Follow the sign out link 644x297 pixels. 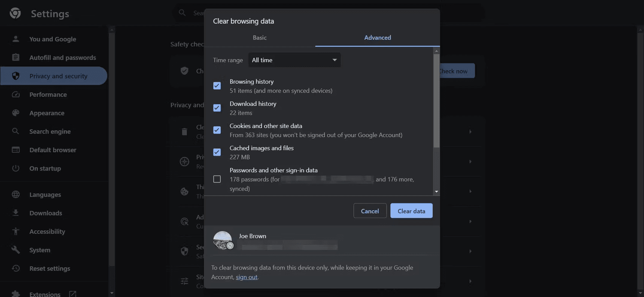click(x=247, y=277)
